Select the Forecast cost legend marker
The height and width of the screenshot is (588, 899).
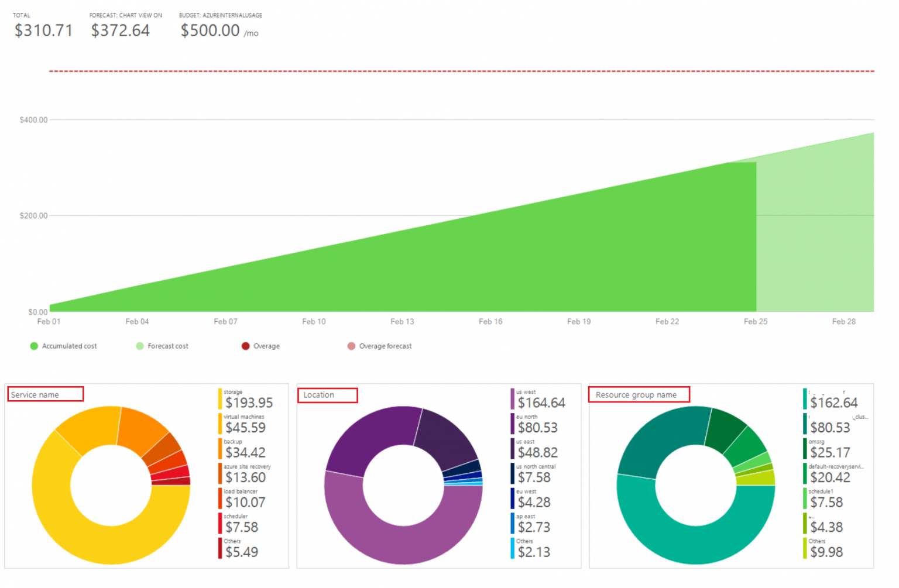139,346
